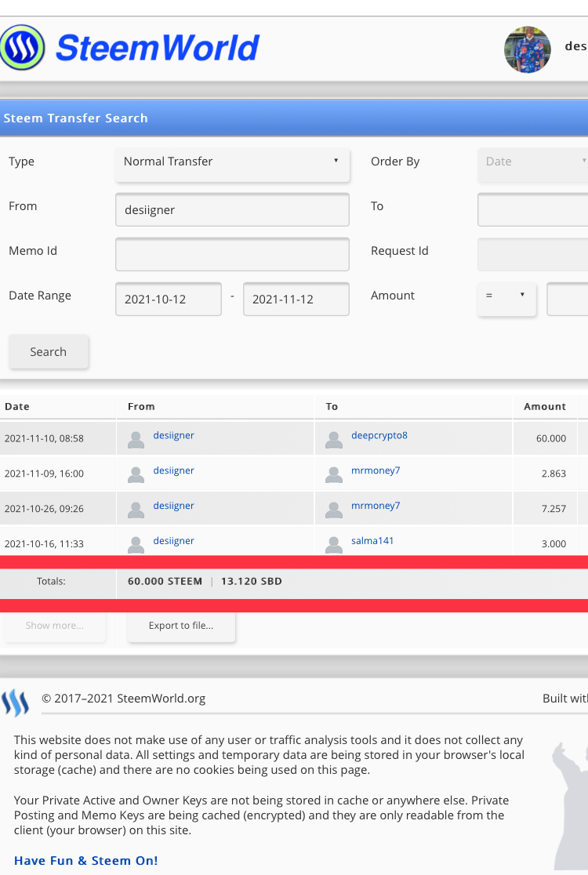Click the Steem wave logo in footer

tap(15, 703)
